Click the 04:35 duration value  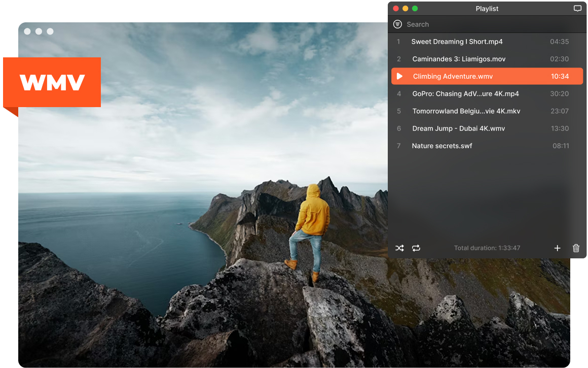pyautogui.click(x=559, y=42)
